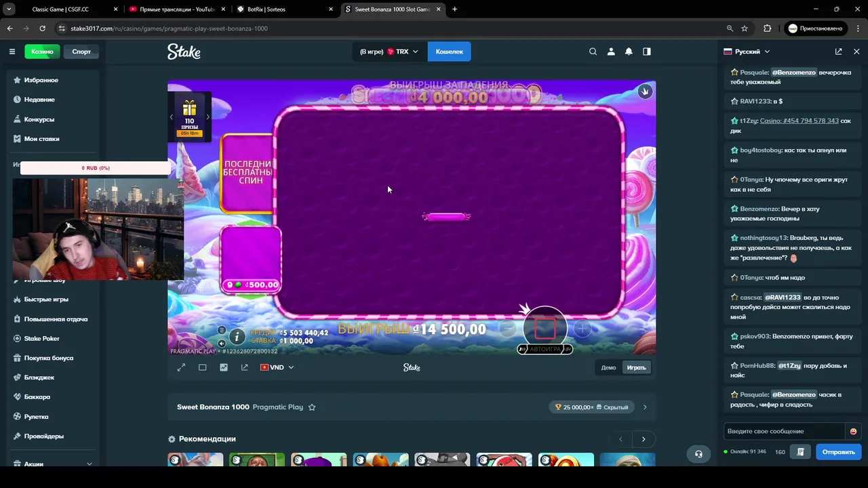Stop the spin with the red square button
This screenshot has width=868, height=488.
[545, 329]
